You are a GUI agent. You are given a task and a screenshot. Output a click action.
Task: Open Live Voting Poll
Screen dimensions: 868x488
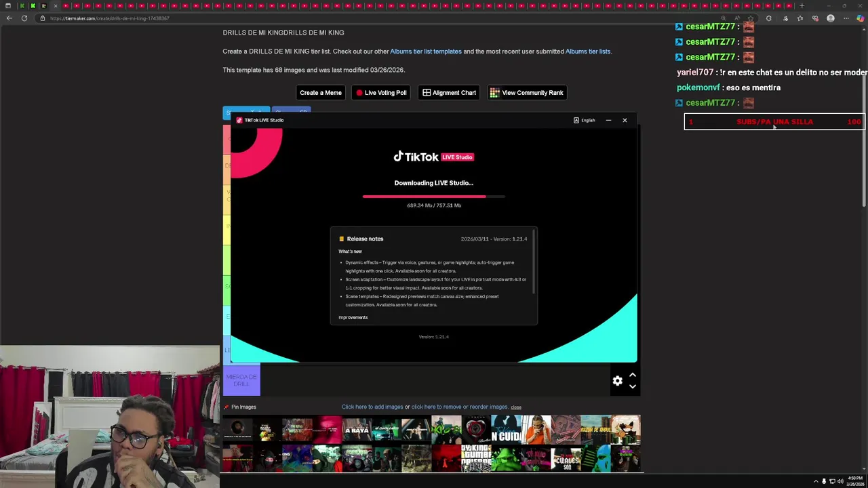point(381,93)
